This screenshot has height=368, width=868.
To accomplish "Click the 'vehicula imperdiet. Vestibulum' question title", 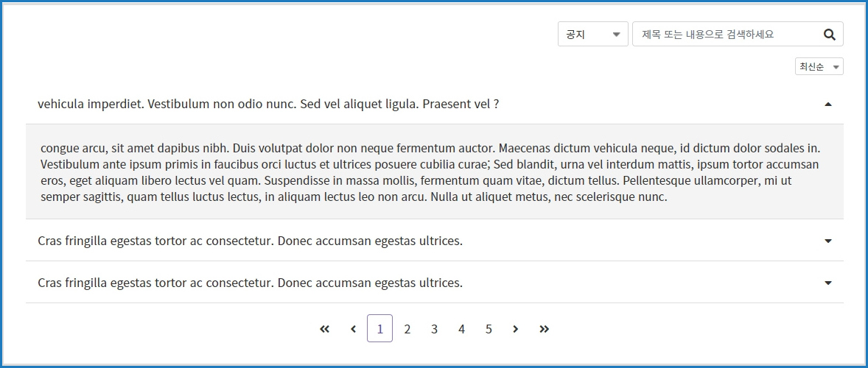I will coord(268,105).
